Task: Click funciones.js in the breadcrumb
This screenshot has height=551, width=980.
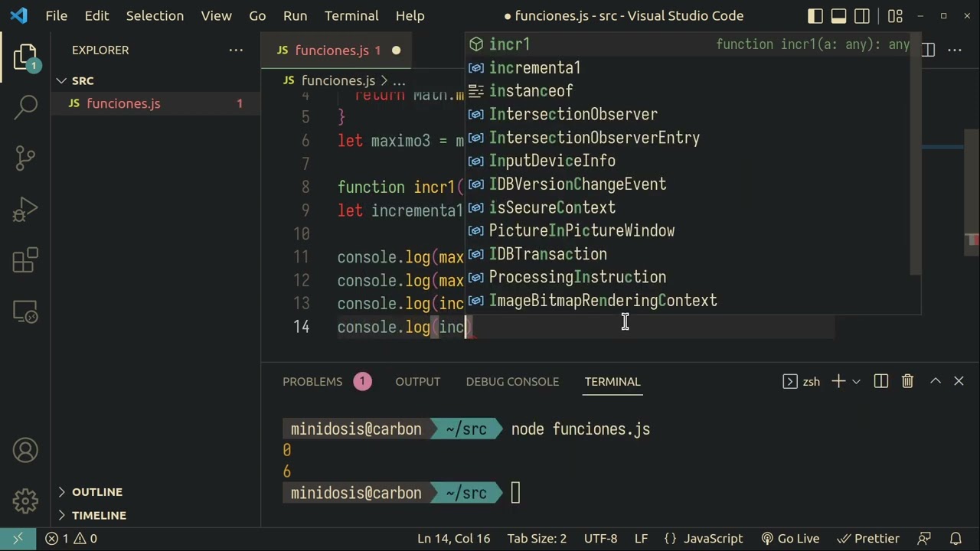Action: 338,80
